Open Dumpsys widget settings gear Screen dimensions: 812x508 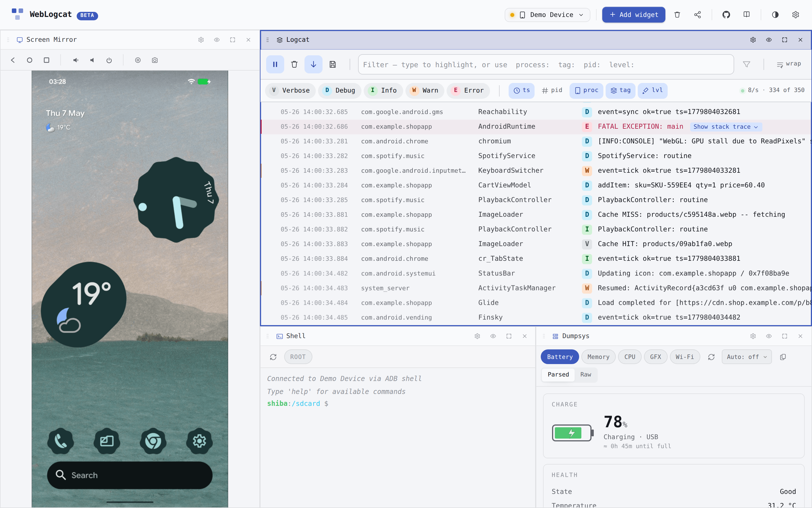point(753,336)
